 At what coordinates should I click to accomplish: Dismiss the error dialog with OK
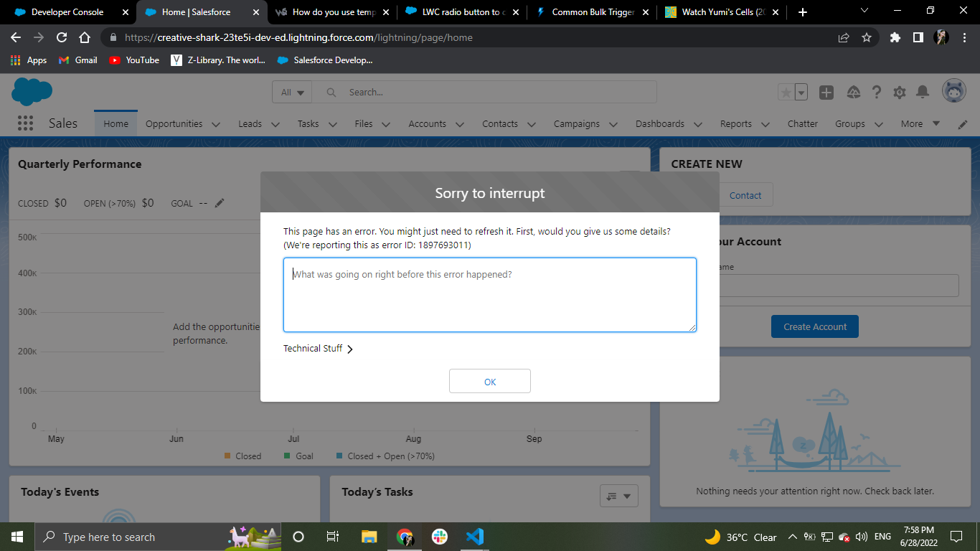[490, 381]
